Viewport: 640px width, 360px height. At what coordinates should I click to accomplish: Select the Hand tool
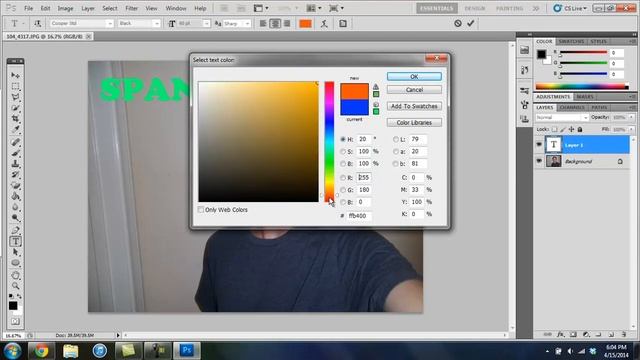[15, 275]
